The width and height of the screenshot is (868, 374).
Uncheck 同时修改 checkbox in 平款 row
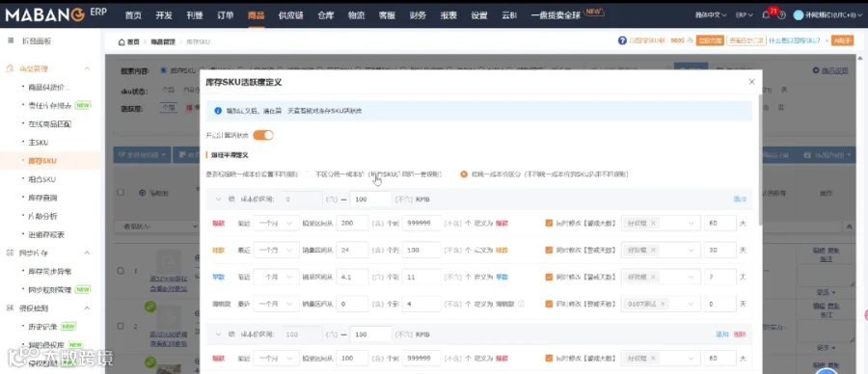point(549,277)
